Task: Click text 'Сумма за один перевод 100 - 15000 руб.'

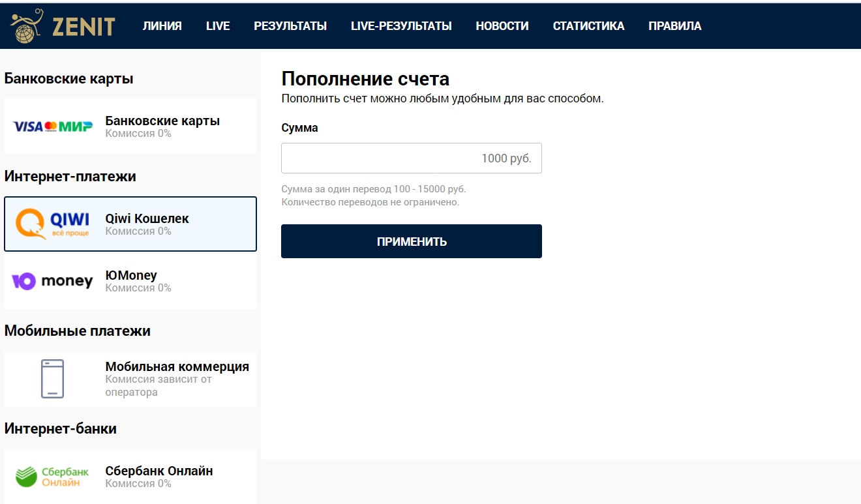Action: [x=374, y=189]
